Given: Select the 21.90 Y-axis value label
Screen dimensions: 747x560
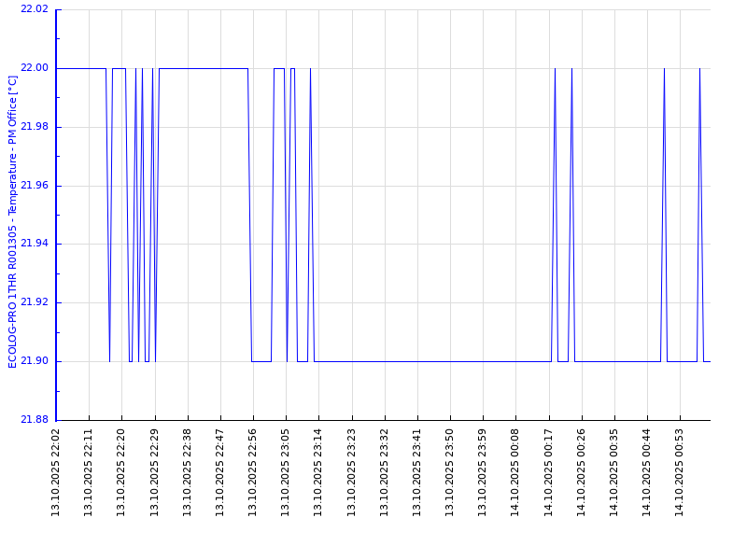Looking at the screenshot, I should tap(35, 361).
